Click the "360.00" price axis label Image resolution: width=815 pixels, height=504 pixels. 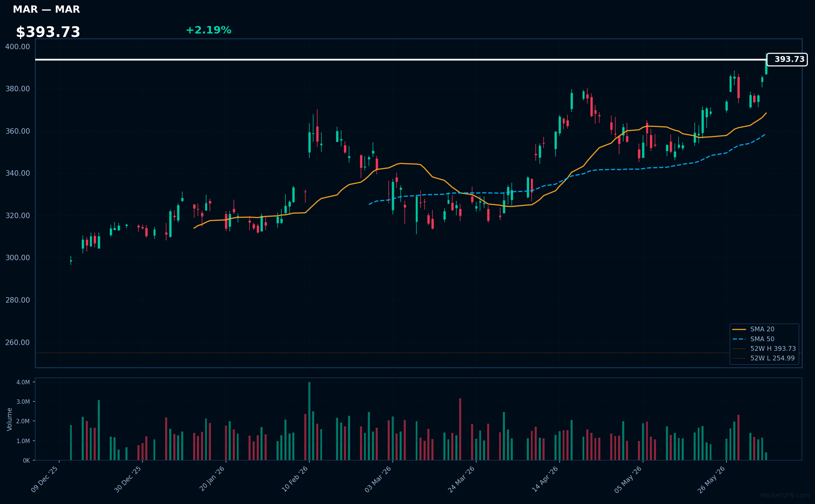17,131
